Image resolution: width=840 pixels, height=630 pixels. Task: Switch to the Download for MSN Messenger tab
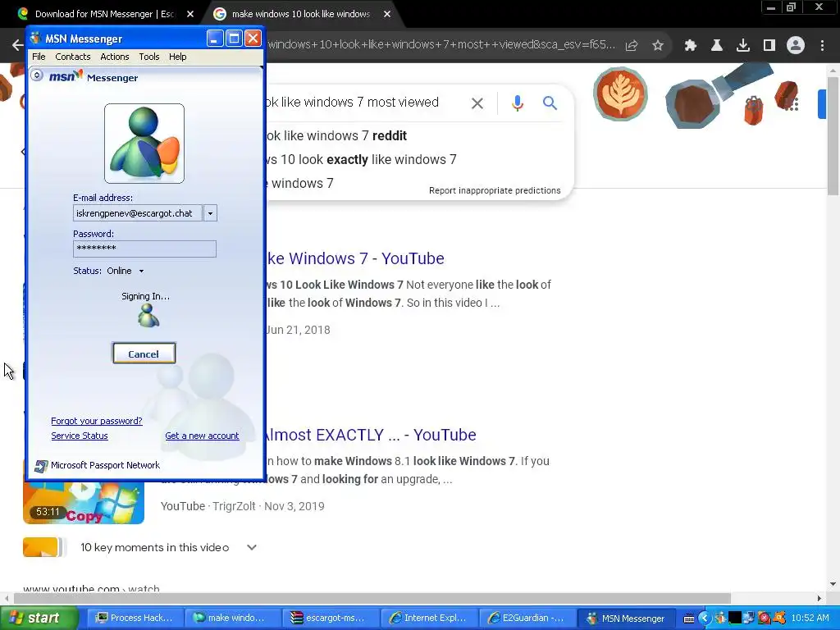(x=104, y=14)
